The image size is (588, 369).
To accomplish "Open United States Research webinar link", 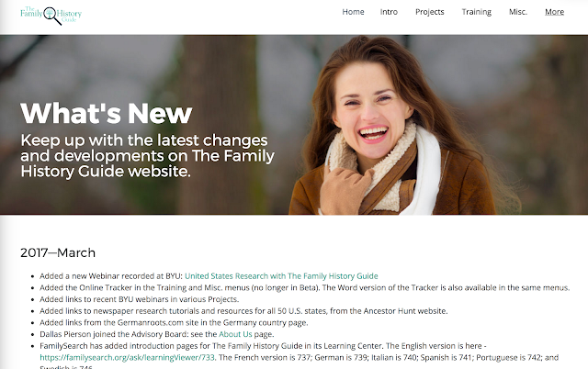I will click(x=281, y=276).
